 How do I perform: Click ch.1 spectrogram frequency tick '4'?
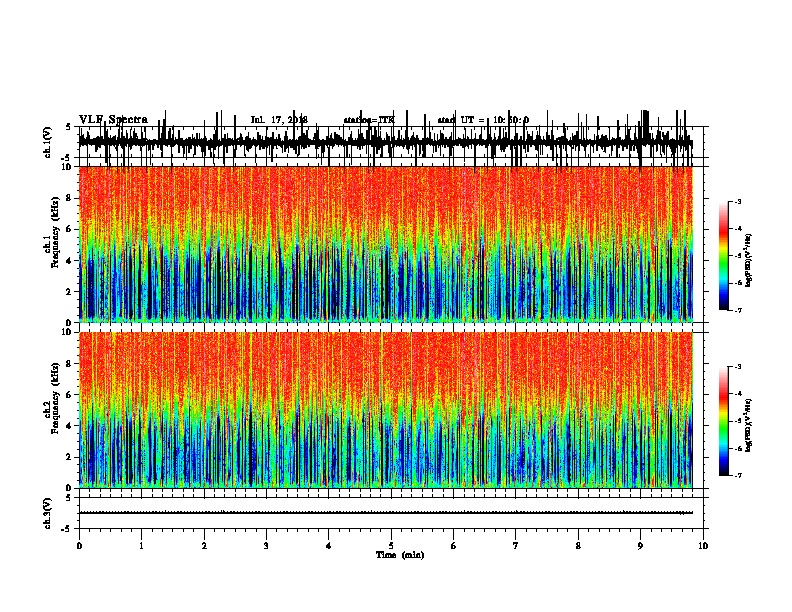[70, 261]
